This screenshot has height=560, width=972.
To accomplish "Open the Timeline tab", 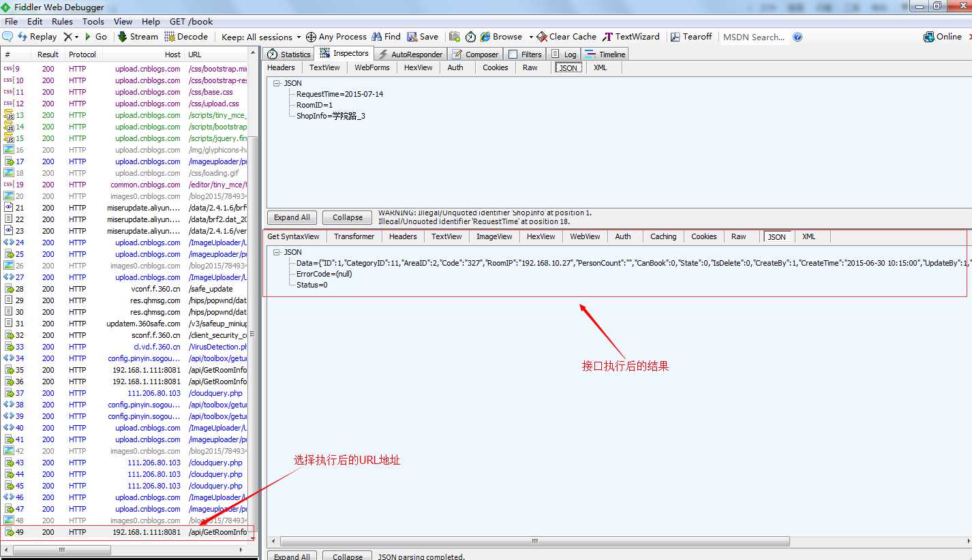I will (605, 54).
